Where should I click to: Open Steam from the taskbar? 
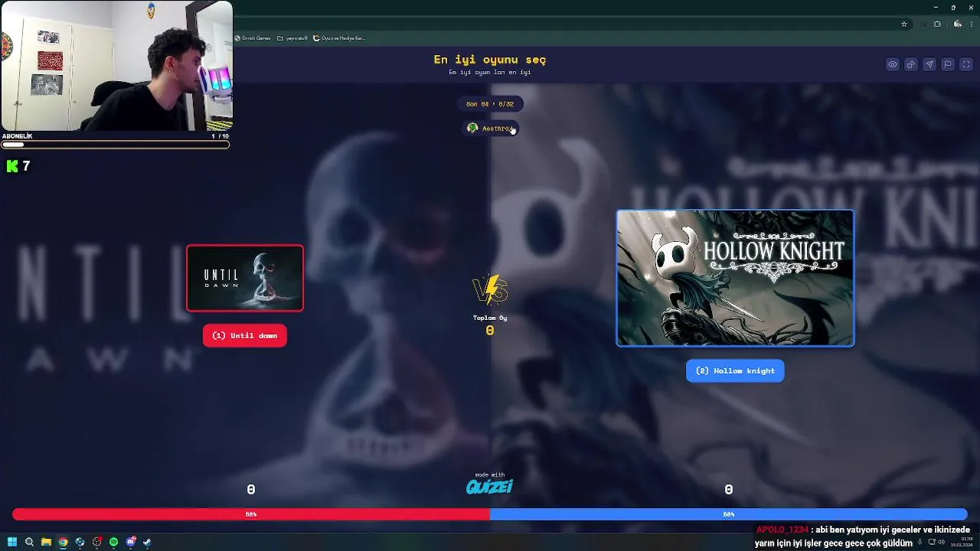coord(147,542)
